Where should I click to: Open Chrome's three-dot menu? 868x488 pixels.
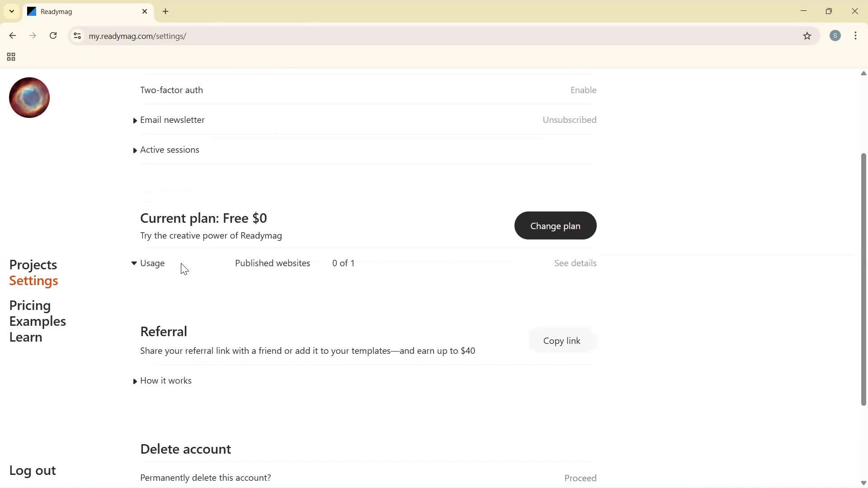(x=855, y=36)
